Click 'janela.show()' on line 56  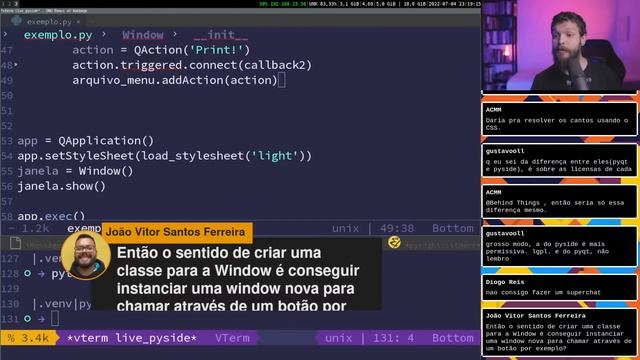click(x=61, y=187)
